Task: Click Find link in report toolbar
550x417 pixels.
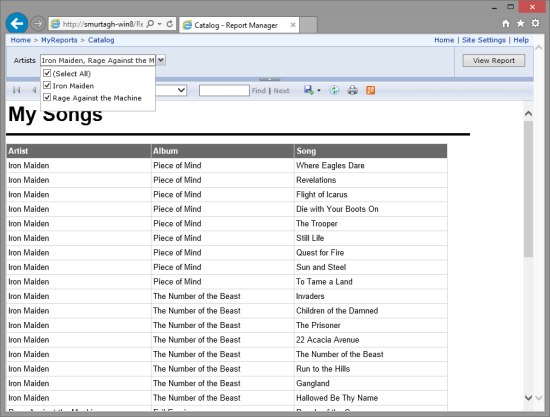Action: [x=259, y=91]
